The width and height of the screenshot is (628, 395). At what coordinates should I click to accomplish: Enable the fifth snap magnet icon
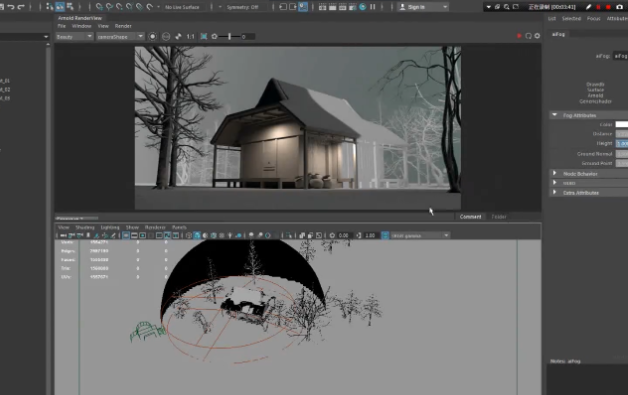[x=139, y=7]
